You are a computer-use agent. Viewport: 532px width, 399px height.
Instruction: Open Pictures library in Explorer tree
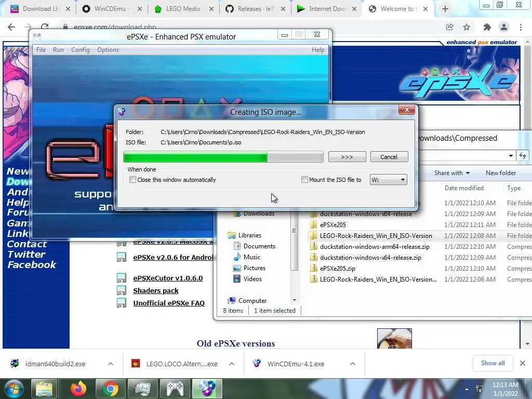point(255,268)
